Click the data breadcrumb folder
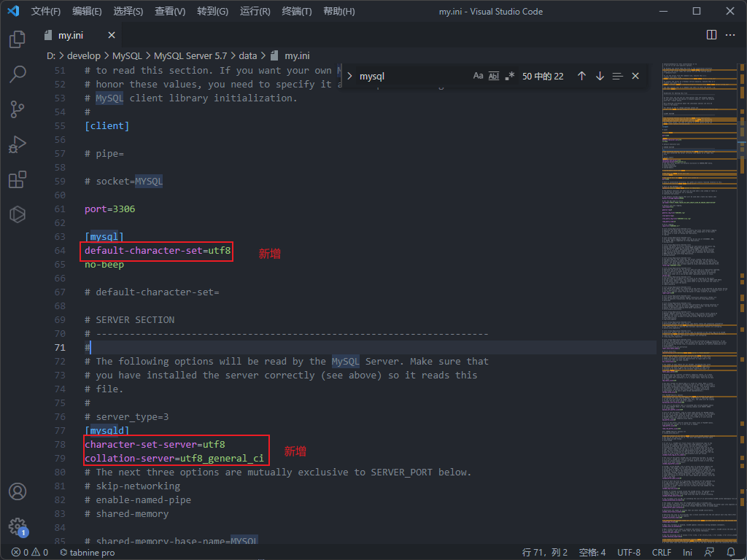747x560 pixels. click(x=248, y=55)
